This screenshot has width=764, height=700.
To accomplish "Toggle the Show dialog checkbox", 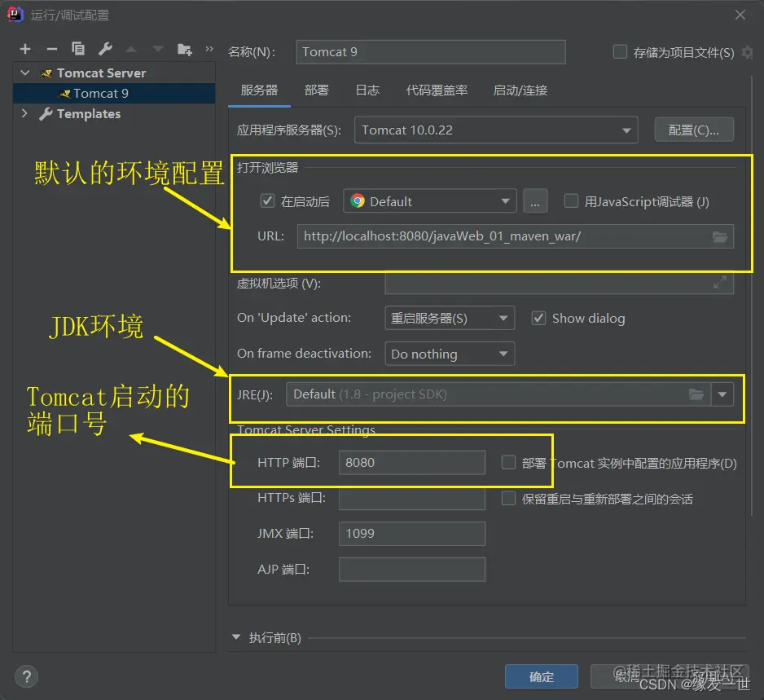I will click(538, 319).
